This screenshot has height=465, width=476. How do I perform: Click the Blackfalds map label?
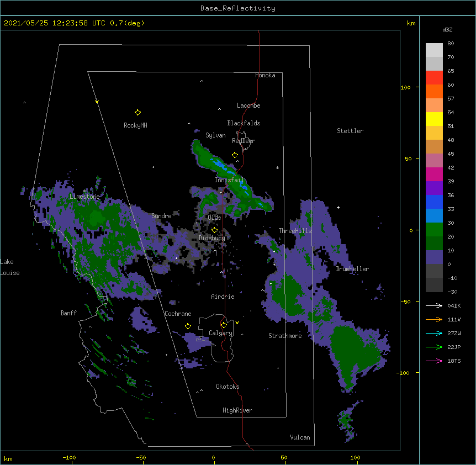tap(244, 123)
